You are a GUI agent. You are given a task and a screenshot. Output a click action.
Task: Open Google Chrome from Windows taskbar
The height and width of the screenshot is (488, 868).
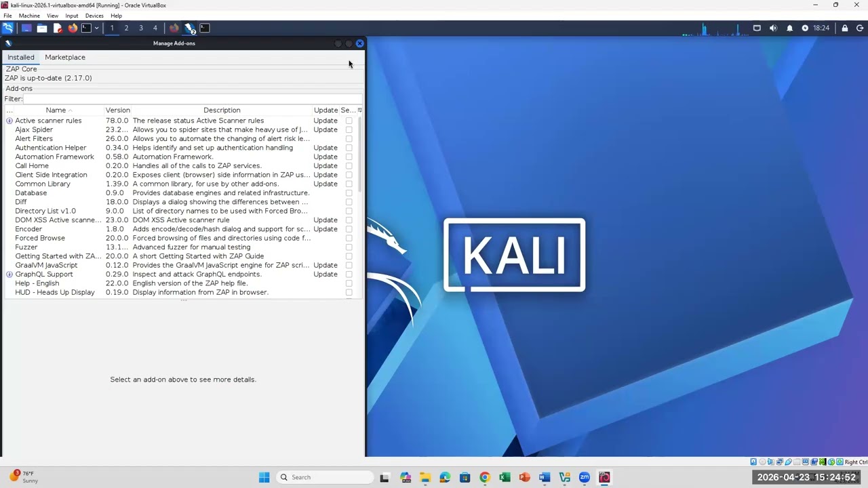(x=484, y=477)
